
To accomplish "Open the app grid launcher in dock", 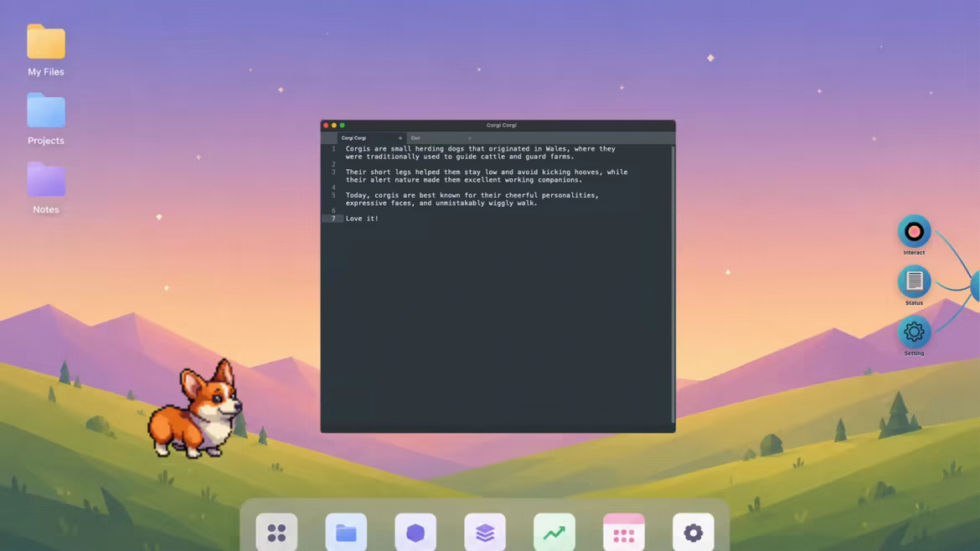I will (x=277, y=533).
